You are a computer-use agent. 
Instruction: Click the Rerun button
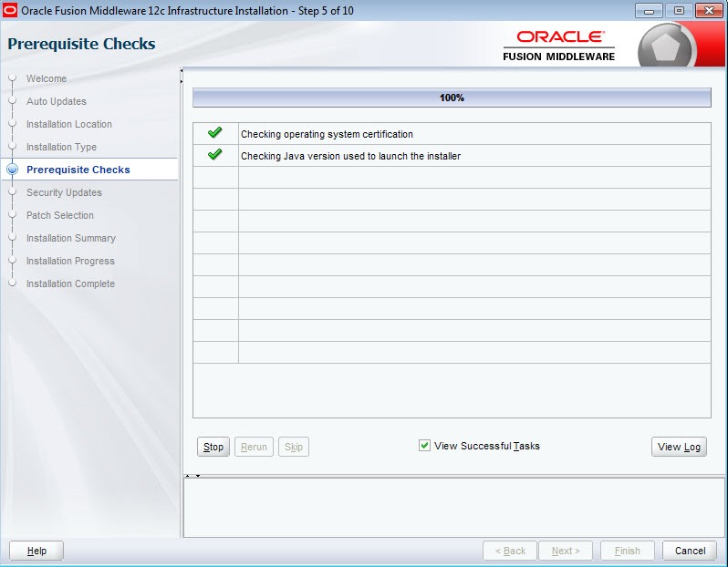254,447
